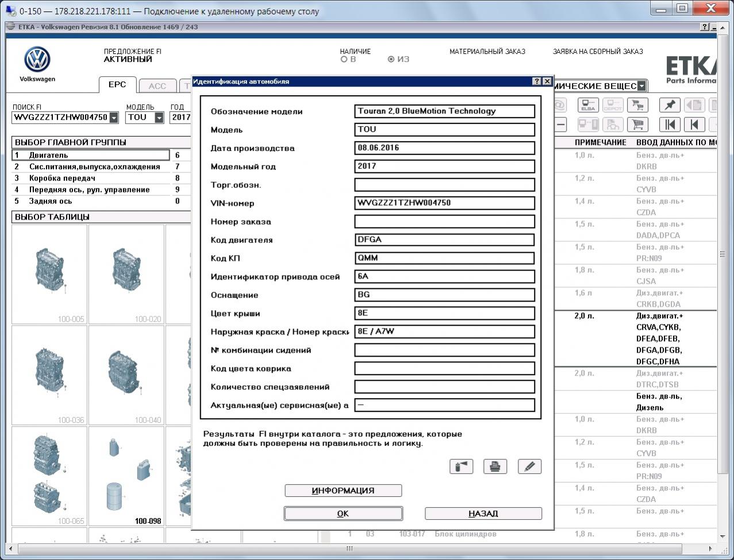734x560 pixels.
Task: Click the 'Диз.двигат.+' entry in 2,0 л. row
Action: click(x=660, y=316)
